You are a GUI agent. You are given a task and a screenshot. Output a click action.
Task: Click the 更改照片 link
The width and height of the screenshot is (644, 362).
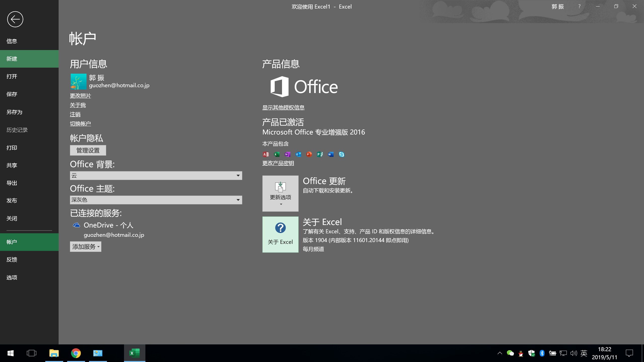click(x=80, y=96)
